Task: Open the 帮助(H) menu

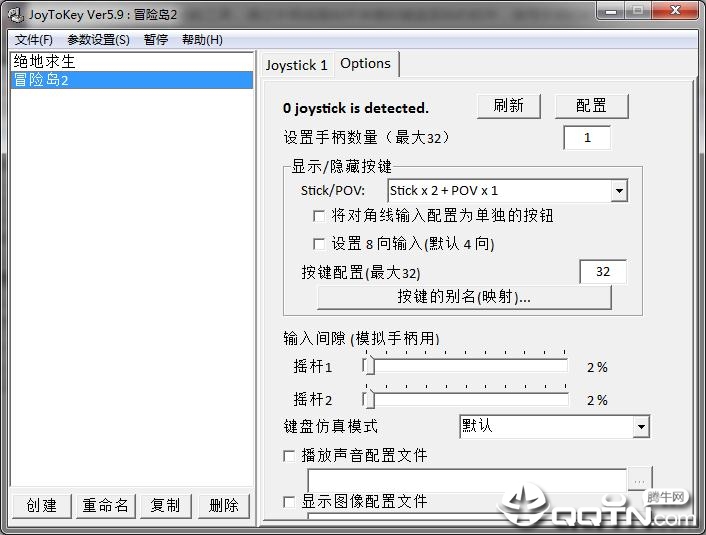Action: pyautogui.click(x=202, y=40)
